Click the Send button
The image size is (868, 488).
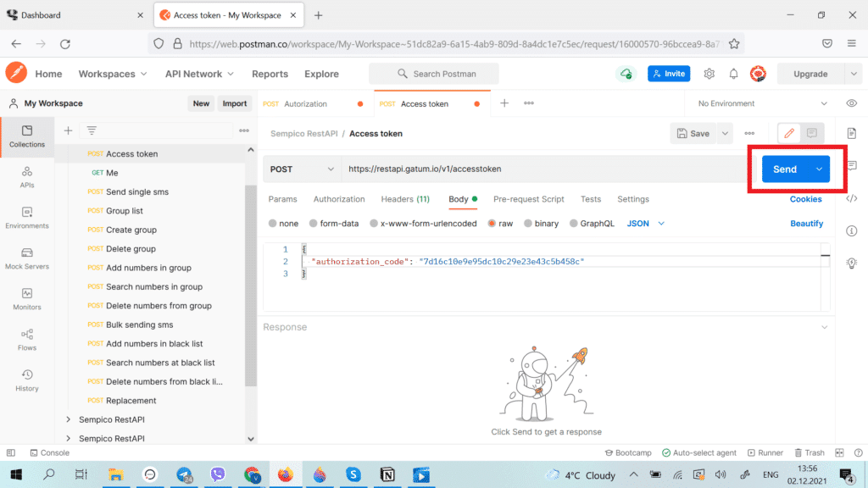pos(785,169)
